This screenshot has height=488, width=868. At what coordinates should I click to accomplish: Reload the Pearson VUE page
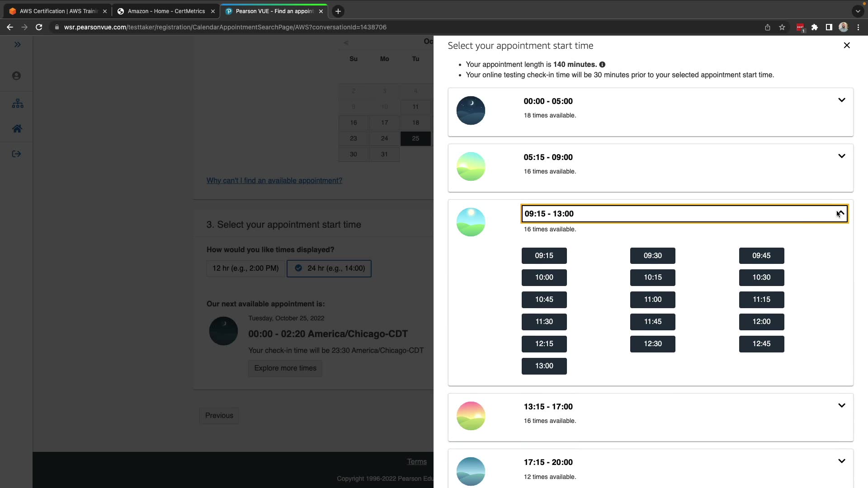tap(39, 27)
